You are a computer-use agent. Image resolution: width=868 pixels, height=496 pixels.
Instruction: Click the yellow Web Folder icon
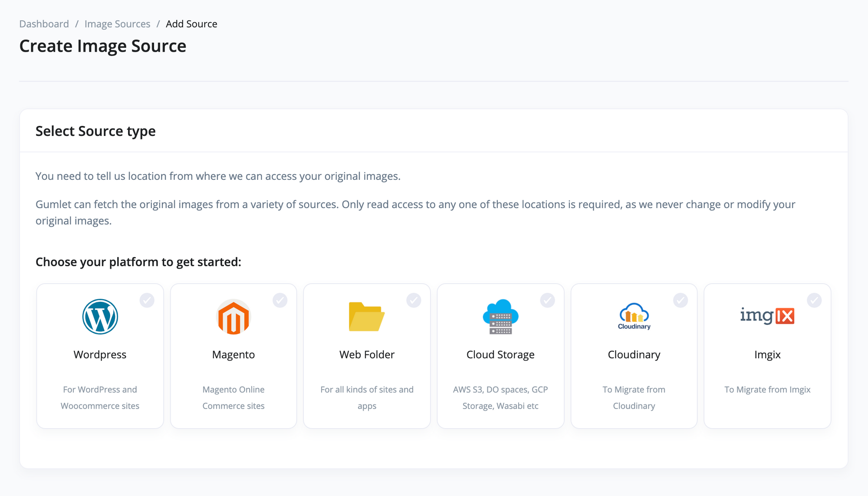(367, 317)
